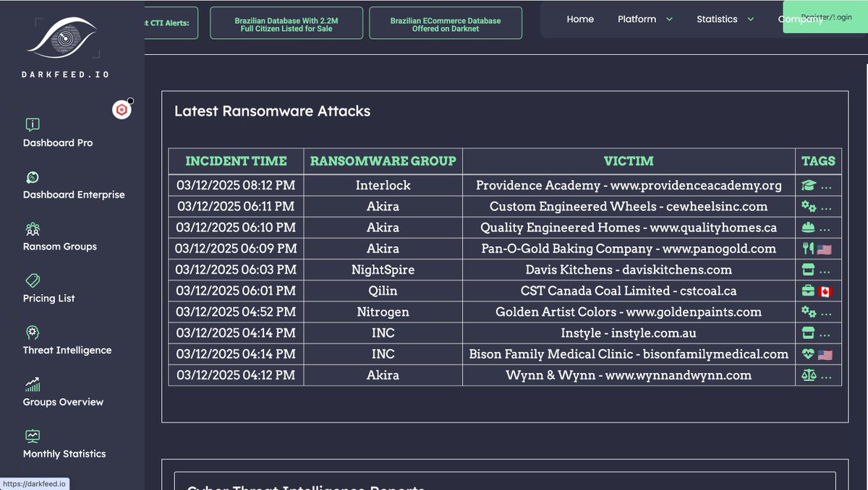Click the utensils tag for Pan-O-Gold Baking Company
868x490 pixels.
tap(808, 249)
